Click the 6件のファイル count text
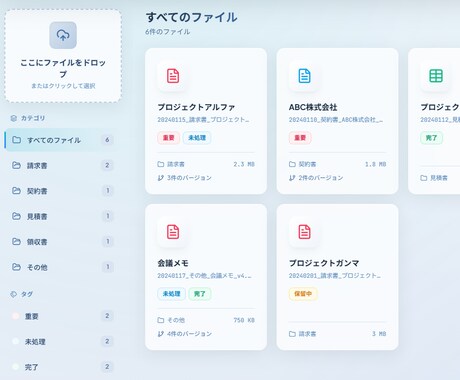Screen dimensions: 460x380 coord(168,32)
